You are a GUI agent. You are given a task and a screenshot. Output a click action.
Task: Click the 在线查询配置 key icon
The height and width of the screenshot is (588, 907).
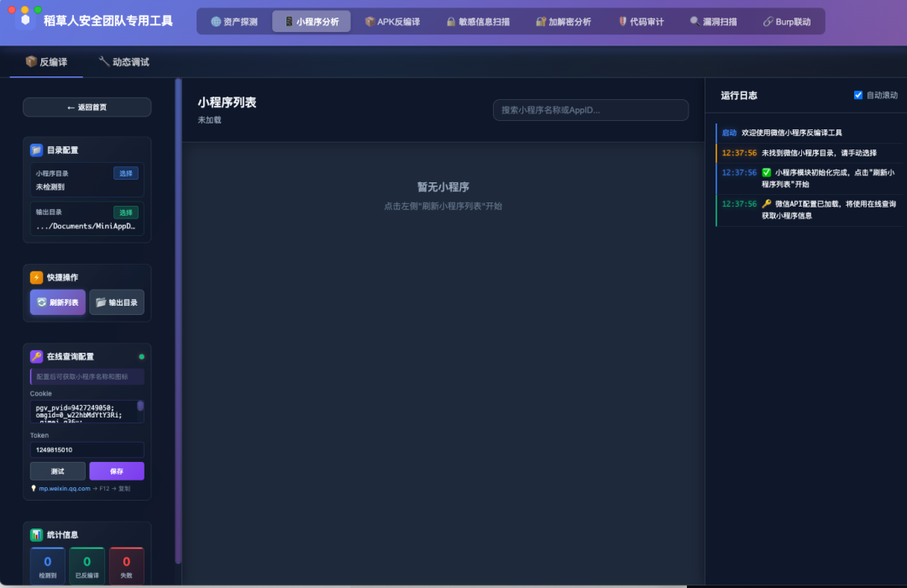point(36,356)
